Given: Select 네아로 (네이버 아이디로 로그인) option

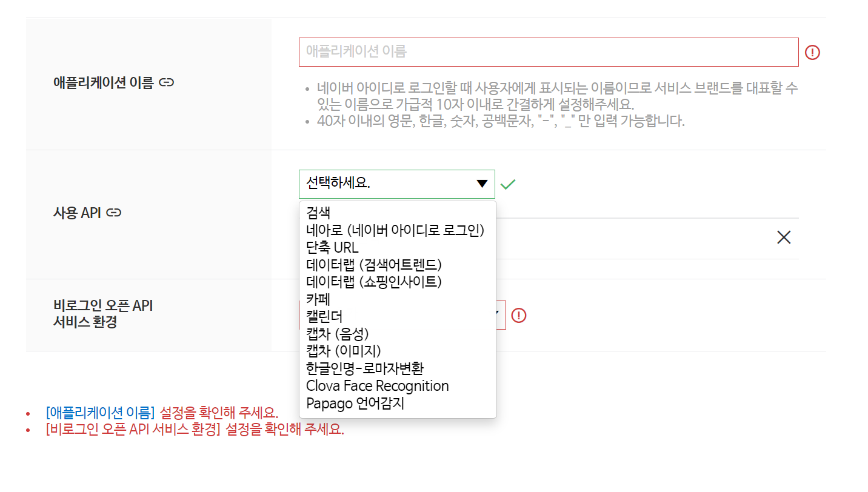Looking at the screenshot, I should pos(395,230).
